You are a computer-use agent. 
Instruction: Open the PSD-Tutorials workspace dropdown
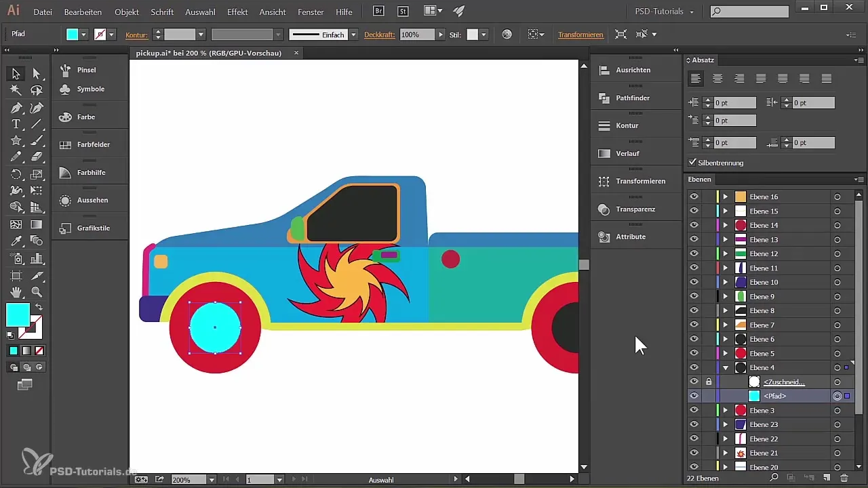[664, 12]
